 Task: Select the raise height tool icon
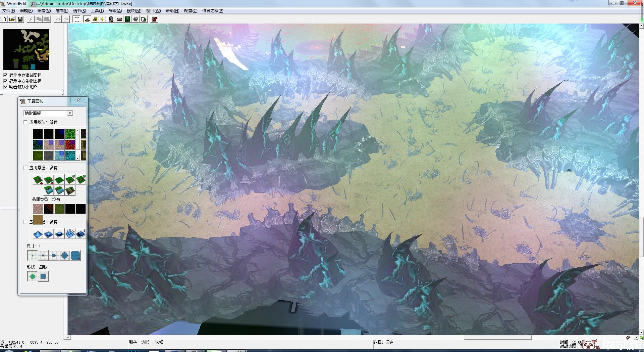coord(38,234)
